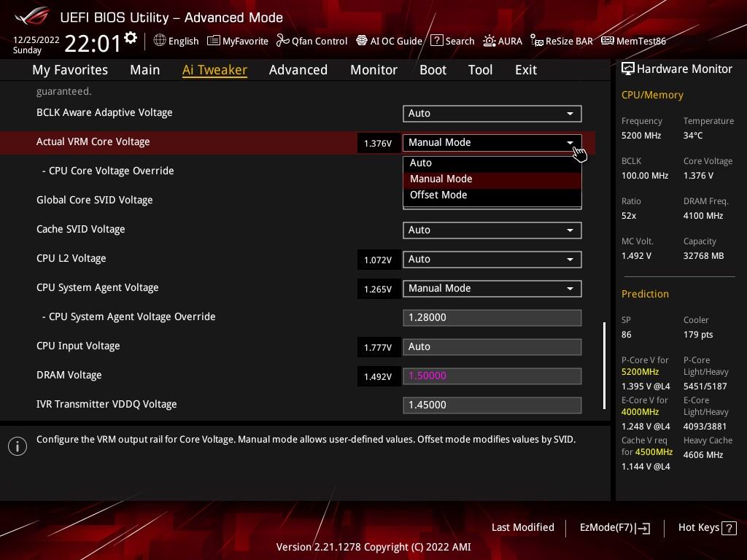747x560 pixels.
Task: Click the settings list scrollbar
Action: (x=604, y=365)
